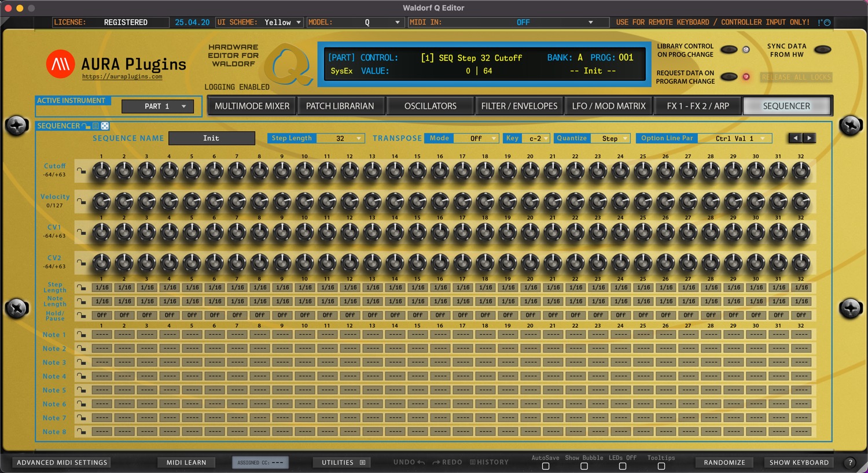Image resolution: width=868 pixels, height=473 pixels.
Task: Lock the Note 1 row
Action: [x=82, y=335]
